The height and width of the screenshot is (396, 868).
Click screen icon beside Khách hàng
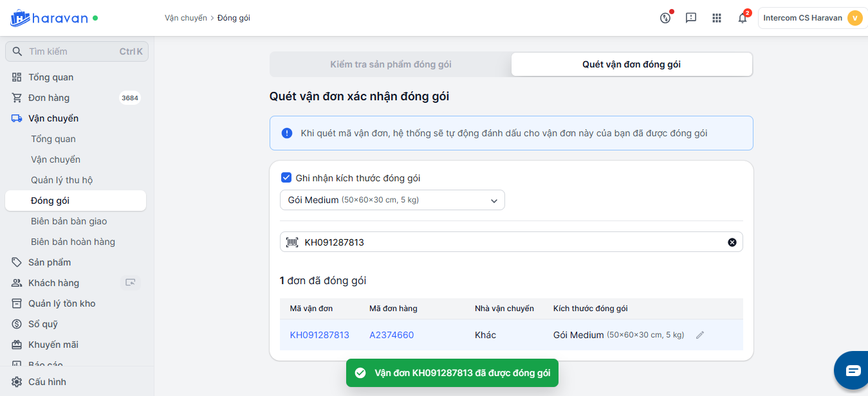click(131, 282)
